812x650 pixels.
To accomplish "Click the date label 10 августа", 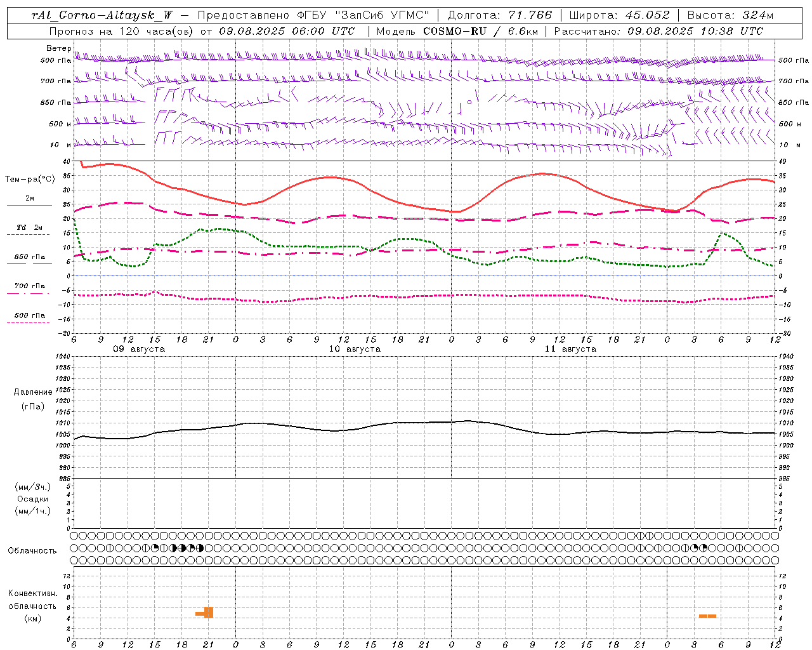I will tap(355, 349).
